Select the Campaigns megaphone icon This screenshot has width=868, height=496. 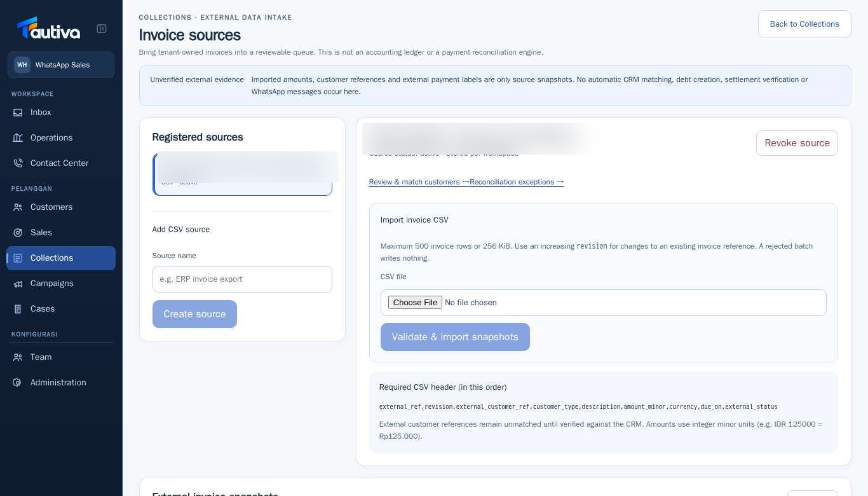18,284
